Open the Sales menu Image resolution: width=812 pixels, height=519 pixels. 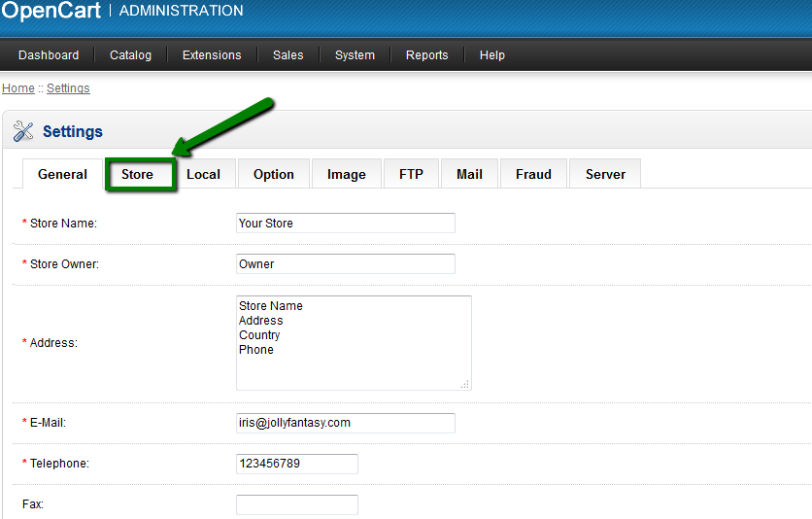point(288,54)
